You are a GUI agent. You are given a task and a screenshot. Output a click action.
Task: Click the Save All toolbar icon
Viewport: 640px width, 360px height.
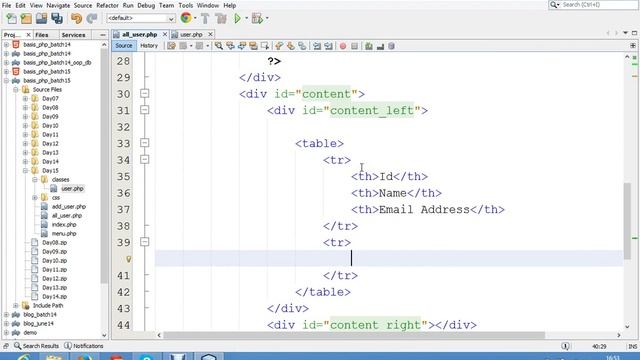click(57, 18)
